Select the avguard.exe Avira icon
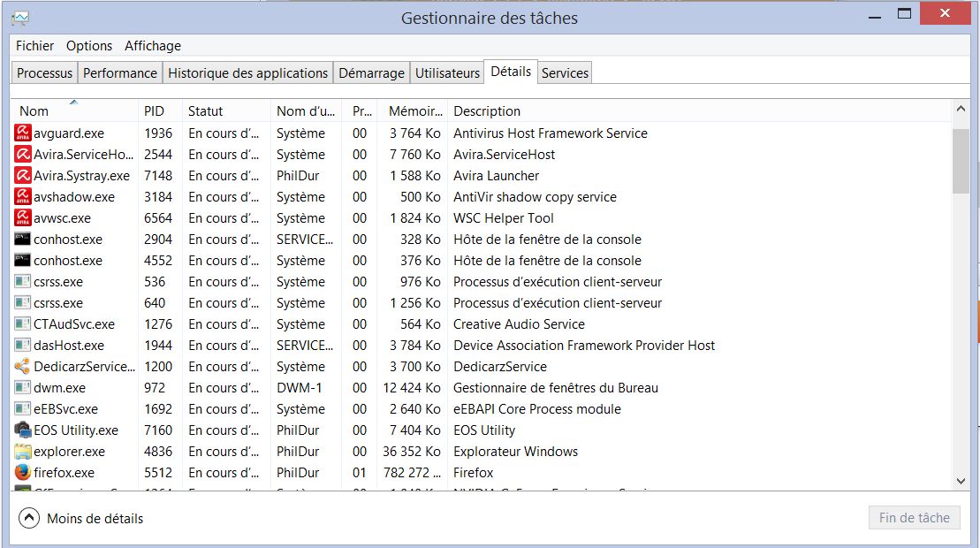980x548 pixels. (23, 133)
